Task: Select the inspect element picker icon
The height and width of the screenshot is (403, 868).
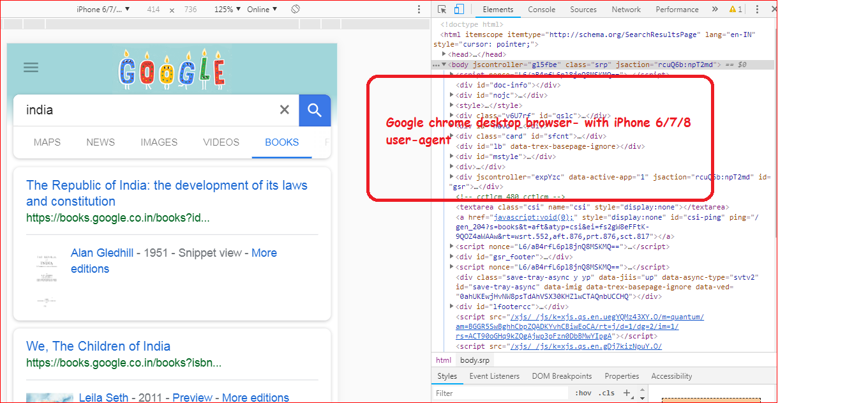Action: pos(442,10)
